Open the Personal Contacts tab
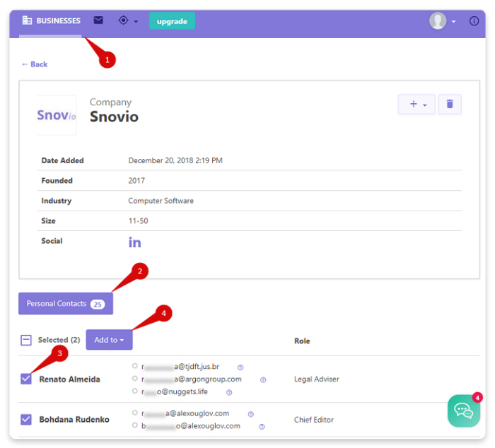 (x=66, y=304)
